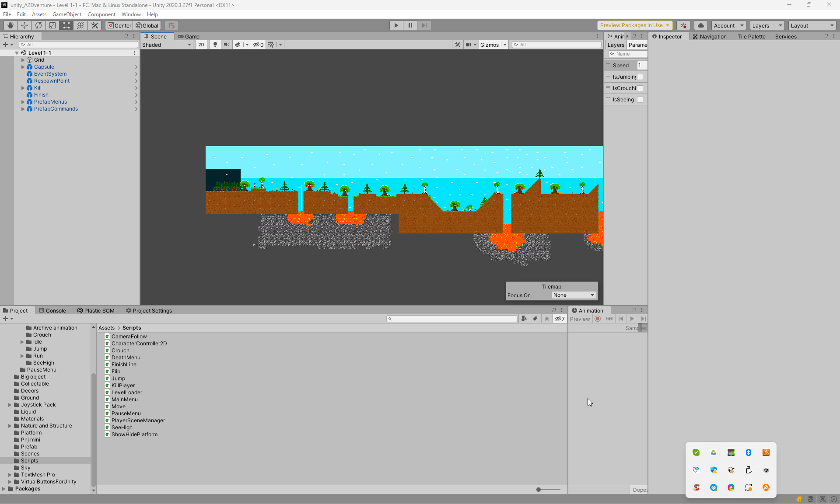
Task: Select the Rotate tool
Action: 38,25
